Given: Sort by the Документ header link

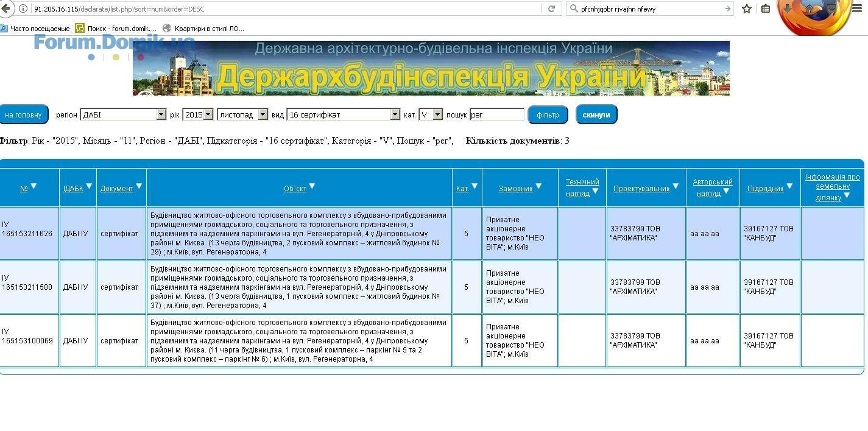Looking at the screenshot, I should [117, 189].
